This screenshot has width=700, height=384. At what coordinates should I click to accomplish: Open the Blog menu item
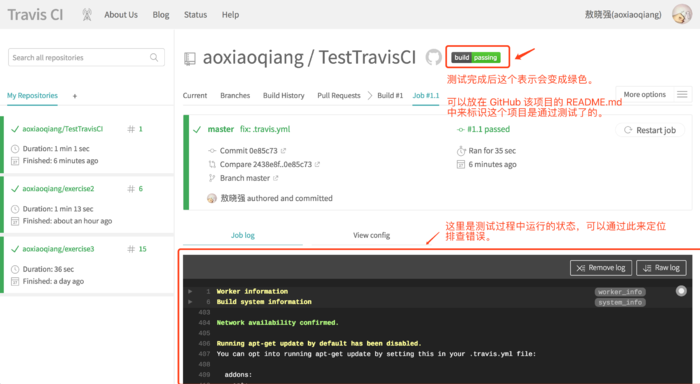(x=161, y=15)
